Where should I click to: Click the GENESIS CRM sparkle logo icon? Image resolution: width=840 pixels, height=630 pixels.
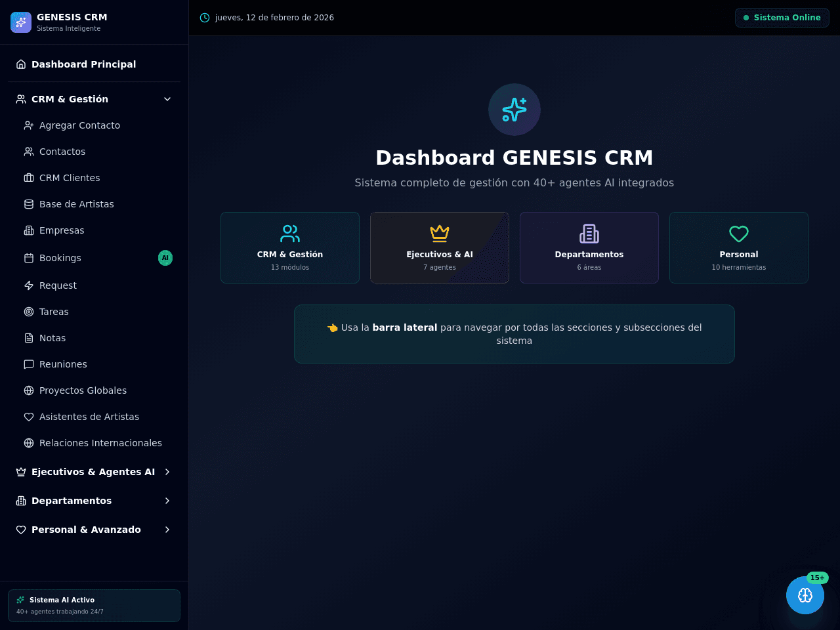[21, 22]
